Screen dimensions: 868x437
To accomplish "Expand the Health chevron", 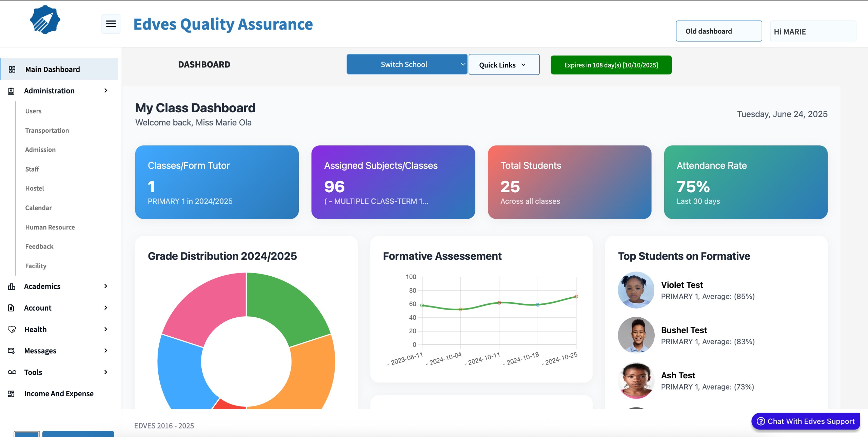I will point(106,329).
